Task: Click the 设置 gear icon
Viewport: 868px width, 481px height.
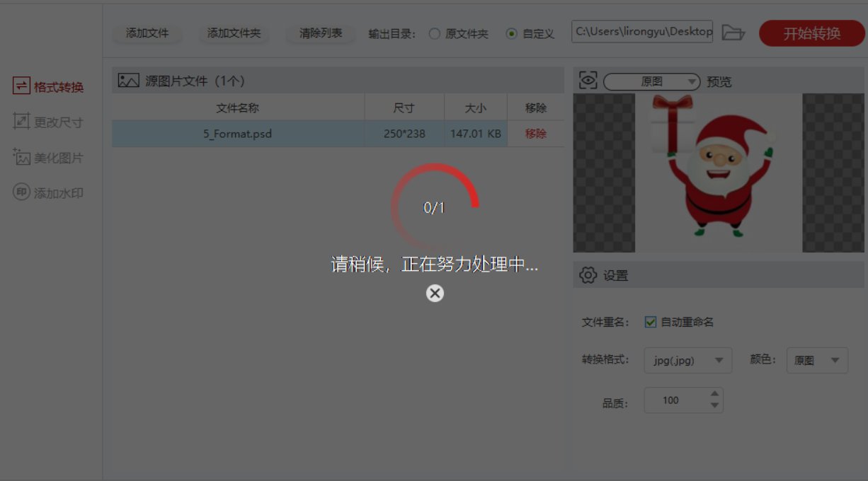Action: [x=588, y=275]
